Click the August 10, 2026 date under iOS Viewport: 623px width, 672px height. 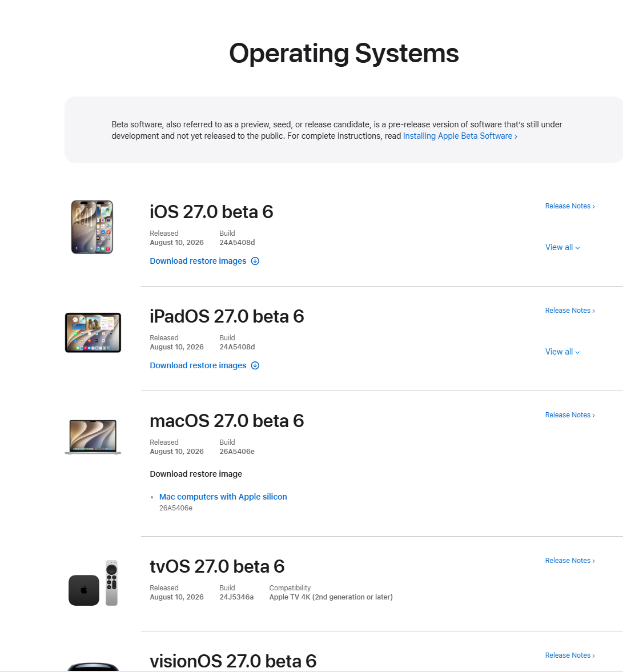[x=176, y=243]
